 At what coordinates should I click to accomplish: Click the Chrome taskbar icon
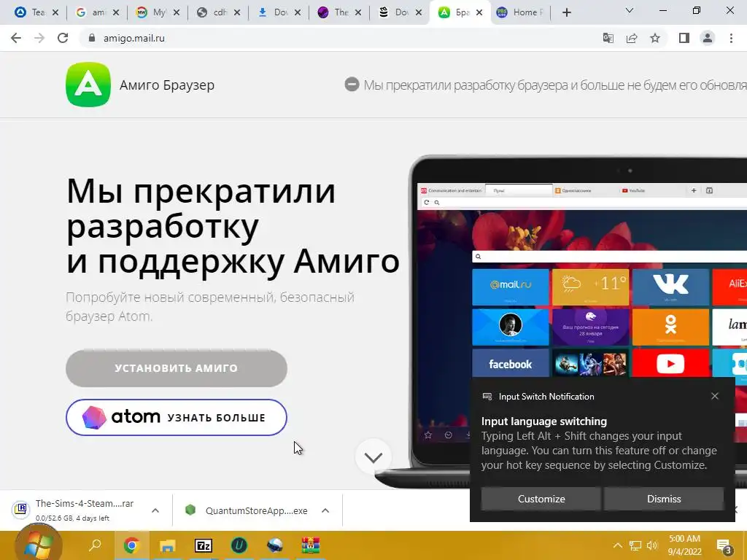click(131, 545)
